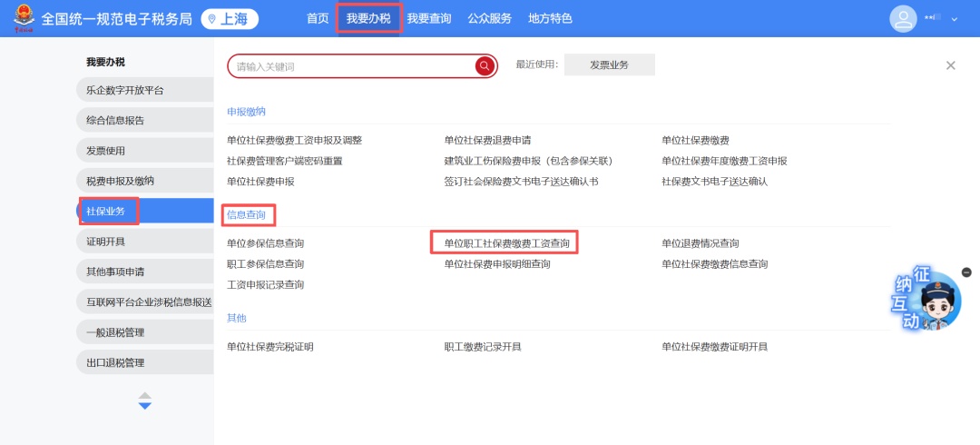Screen dimensions: 980x445
Task: Open 单位职工社保费缴费工资查询 link
Action: pyautogui.click(x=506, y=243)
